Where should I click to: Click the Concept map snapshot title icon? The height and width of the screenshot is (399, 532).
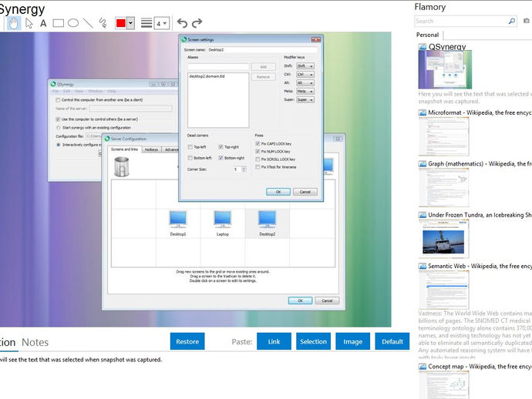[423, 367]
